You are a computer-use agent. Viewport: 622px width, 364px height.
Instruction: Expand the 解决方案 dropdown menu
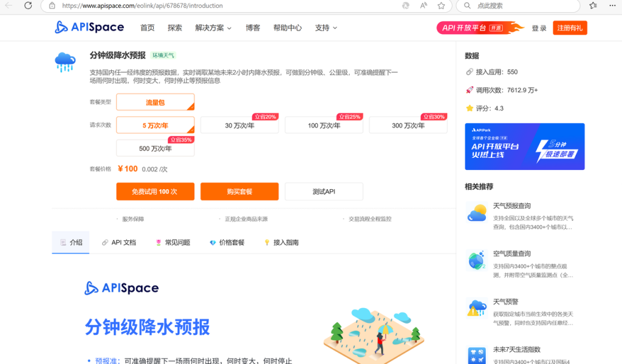[213, 28]
